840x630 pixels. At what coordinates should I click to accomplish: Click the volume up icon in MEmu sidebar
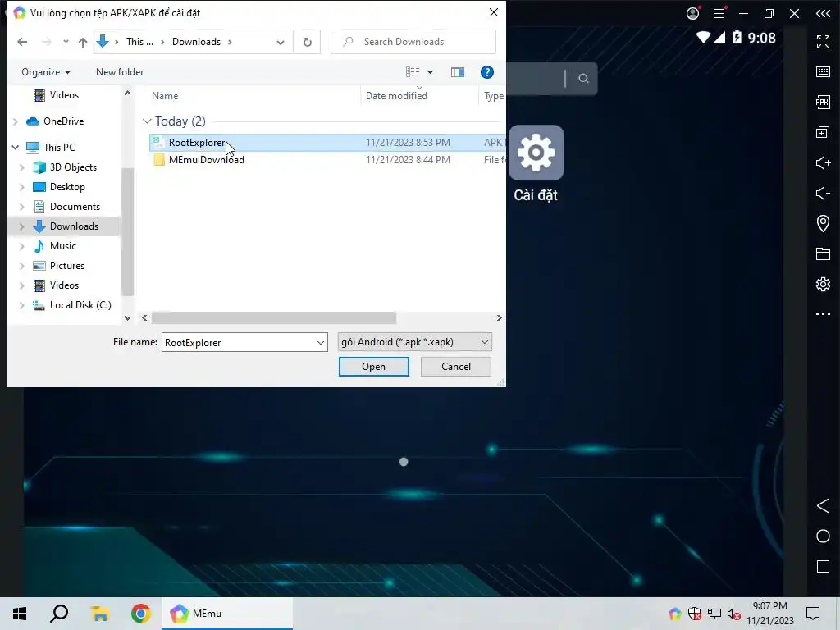click(x=823, y=163)
